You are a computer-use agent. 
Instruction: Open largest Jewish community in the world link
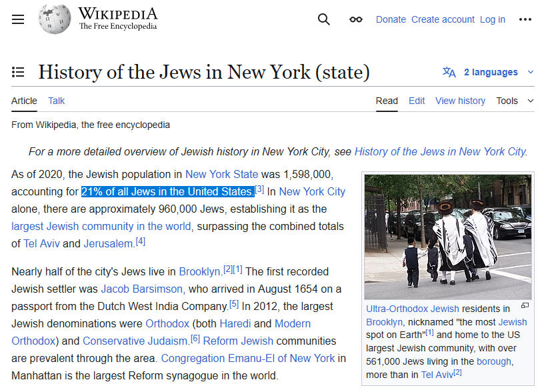pyautogui.click(x=101, y=226)
